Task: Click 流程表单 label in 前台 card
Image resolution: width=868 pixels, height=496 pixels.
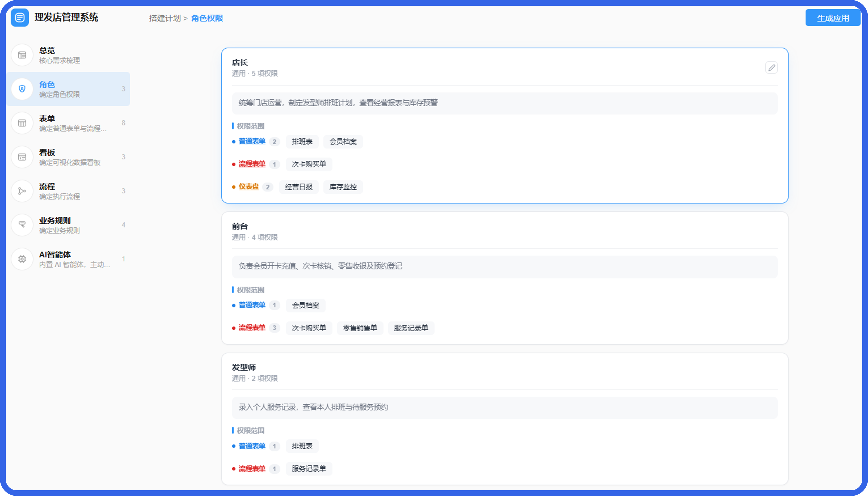Action: coord(252,328)
